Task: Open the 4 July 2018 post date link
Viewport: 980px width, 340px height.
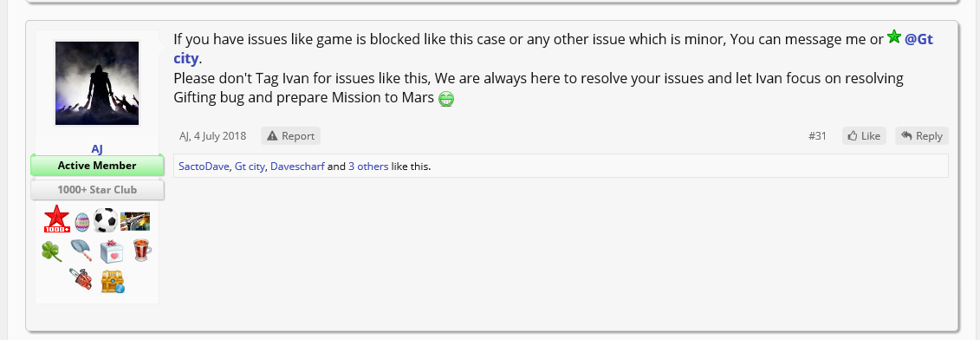Action: tap(220, 136)
